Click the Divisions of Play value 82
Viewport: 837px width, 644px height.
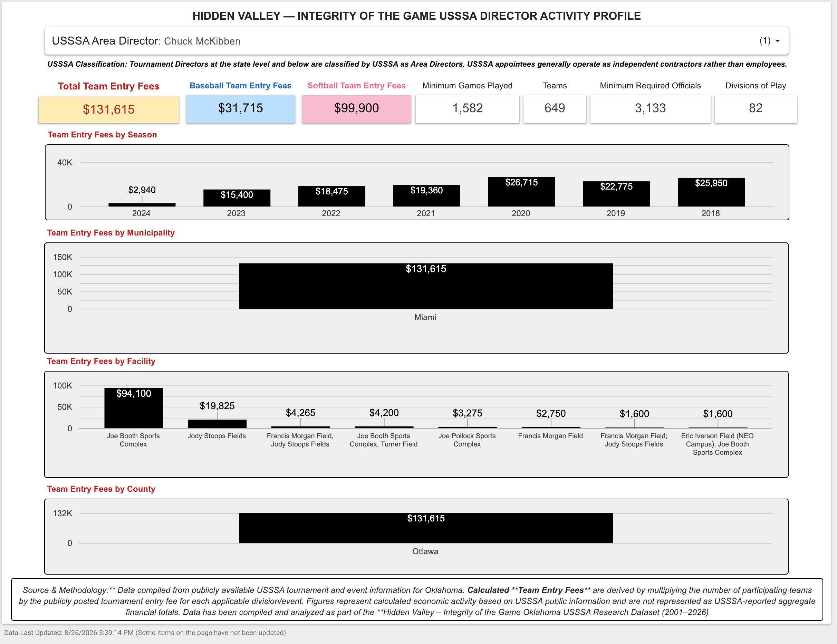tap(756, 108)
